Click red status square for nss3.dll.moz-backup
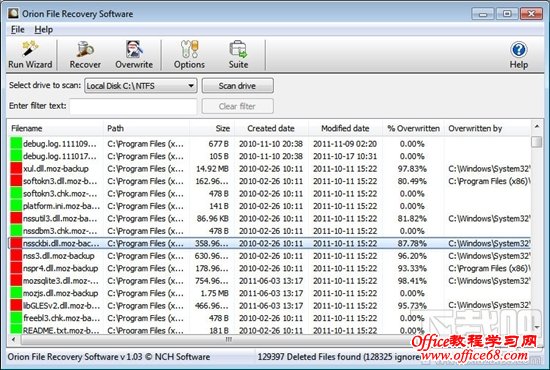Screen dimensions: 550x370 (x=16, y=256)
